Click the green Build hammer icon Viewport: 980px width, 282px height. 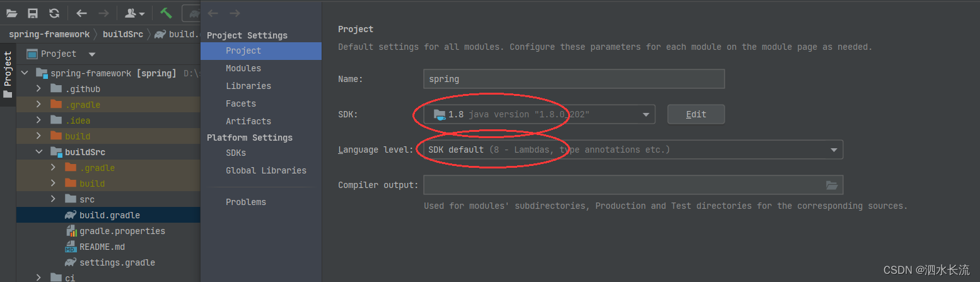166,13
